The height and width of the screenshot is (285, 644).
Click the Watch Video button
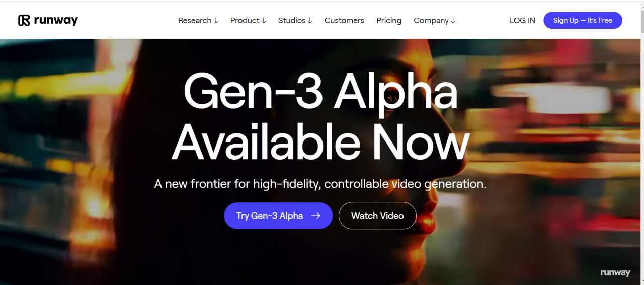pos(377,216)
